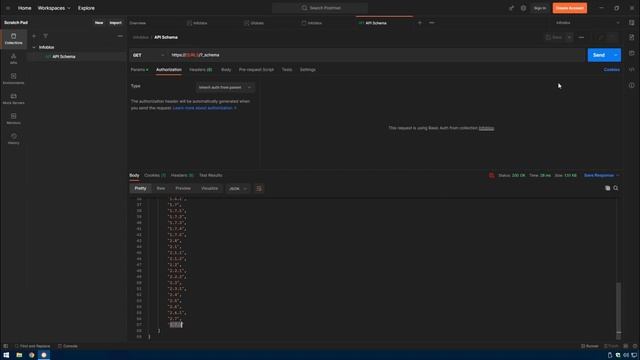Open the Monitors sidebar panel
This screenshot has width=640, height=360.
tap(13, 119)
